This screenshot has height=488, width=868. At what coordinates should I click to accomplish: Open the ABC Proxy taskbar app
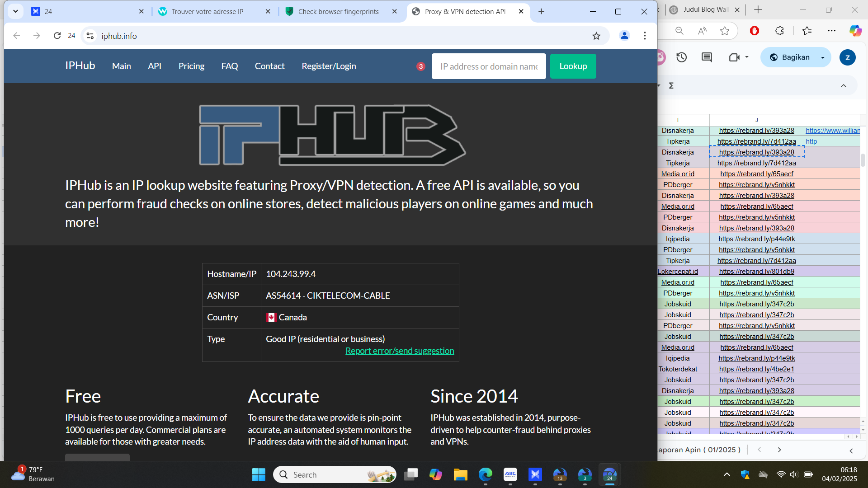point(510,474)
